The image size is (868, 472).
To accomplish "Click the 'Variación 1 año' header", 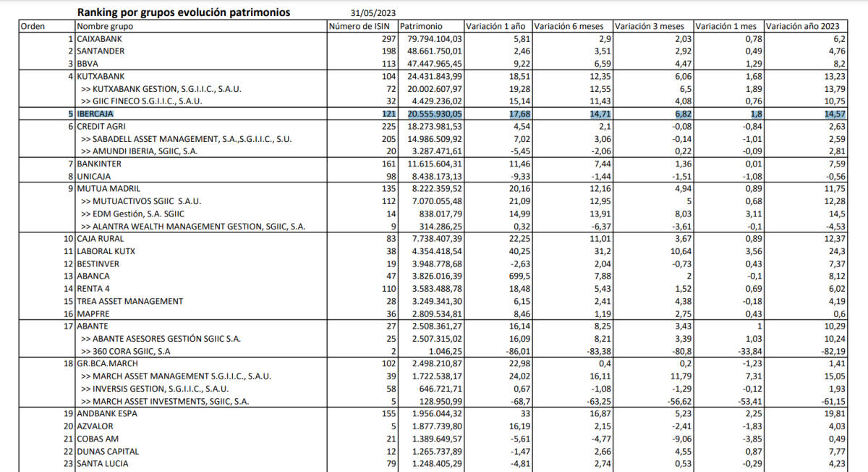I will click(x=495, y=25).
